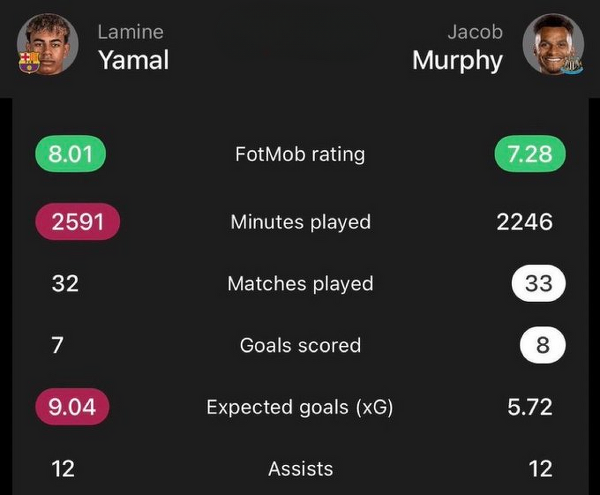Viewport: 600px width, 495px height.
Task: Open the Jacob Murphy name link
Action: pos(458,46)
